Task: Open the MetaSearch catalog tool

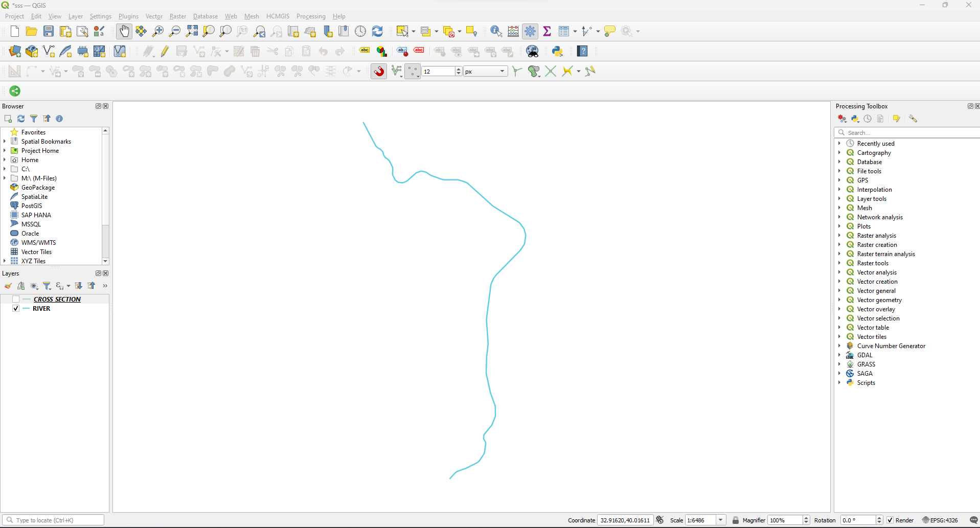Action: pyautogui.click(x=532, y=51)
